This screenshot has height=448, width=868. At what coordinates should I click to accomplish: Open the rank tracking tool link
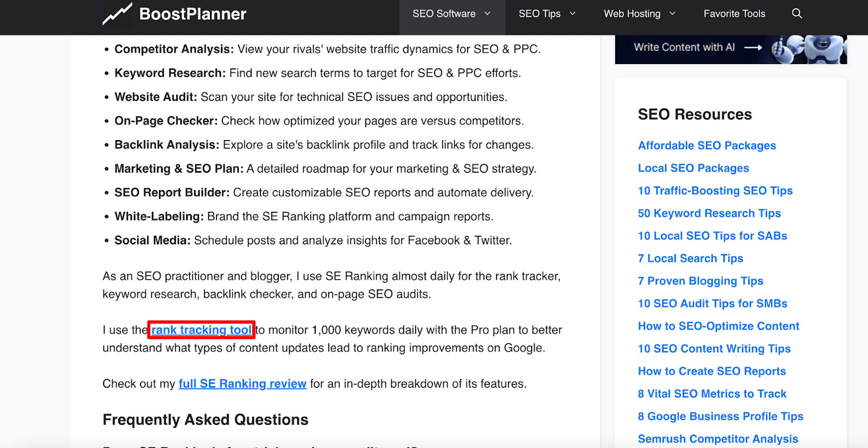click(x=201, y=330)
